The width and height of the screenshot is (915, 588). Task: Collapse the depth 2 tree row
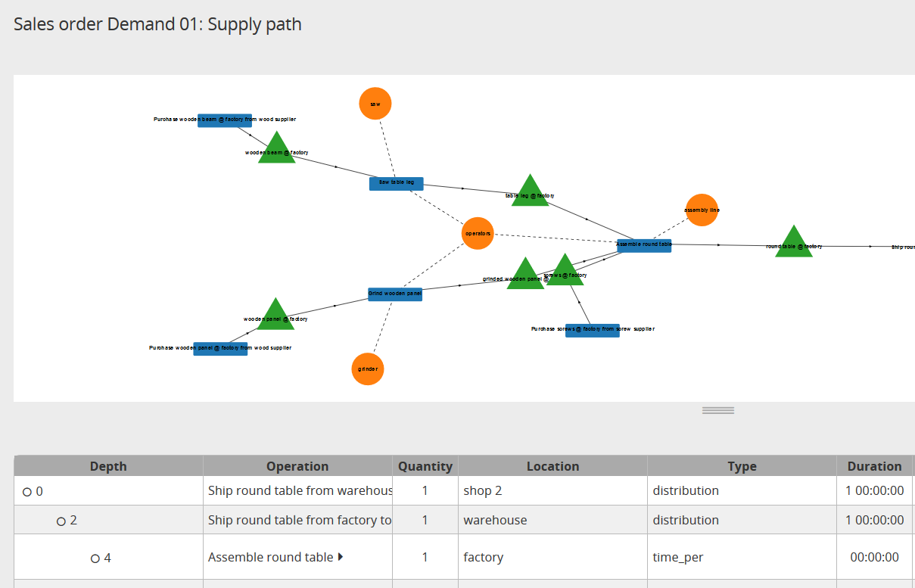[61, 521]
